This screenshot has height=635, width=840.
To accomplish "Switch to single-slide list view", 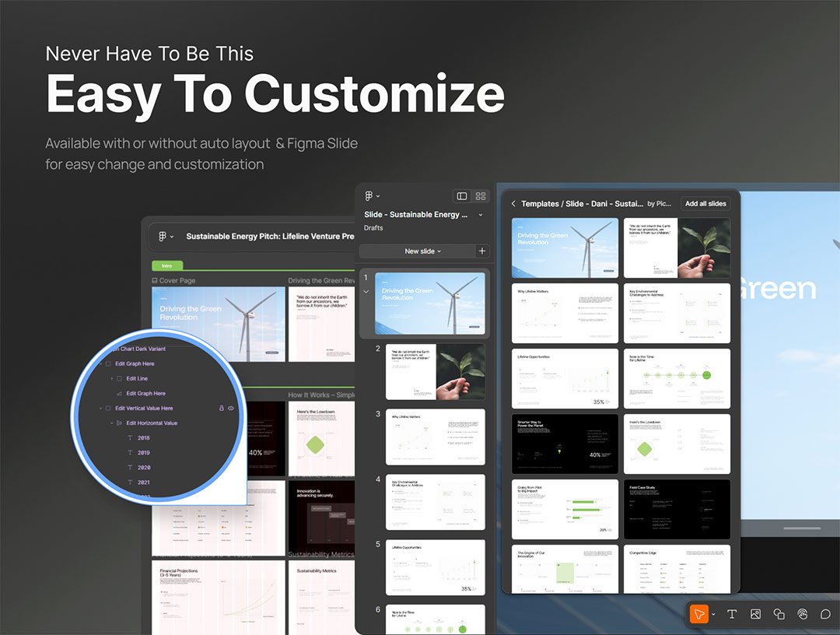I will click(462, 196).
